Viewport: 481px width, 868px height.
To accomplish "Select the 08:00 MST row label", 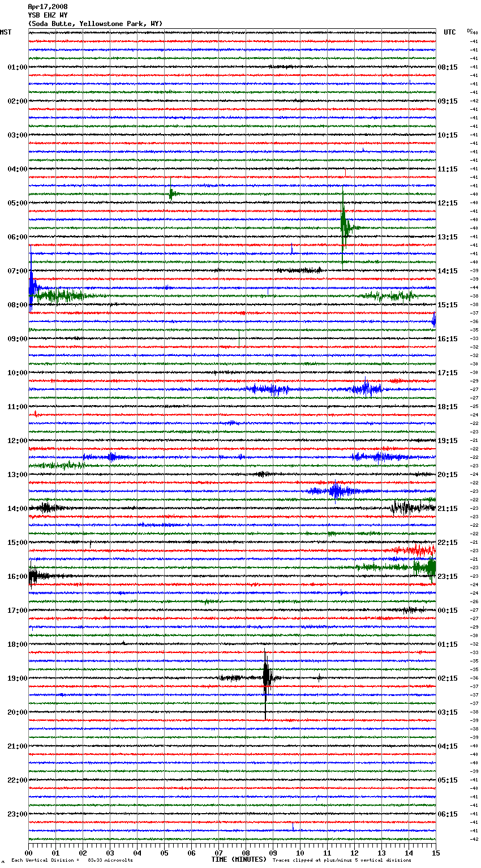I will coord(18,305).
